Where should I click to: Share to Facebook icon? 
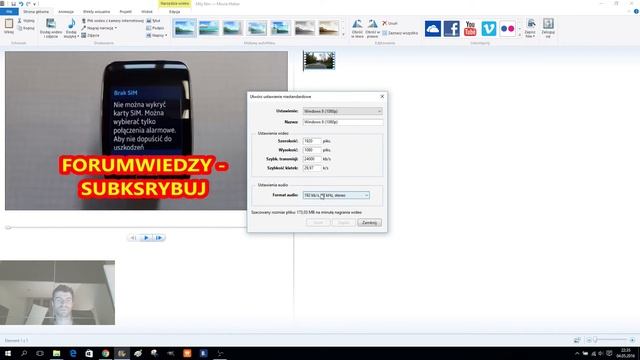pyautogui.click(x=451, y=29)
